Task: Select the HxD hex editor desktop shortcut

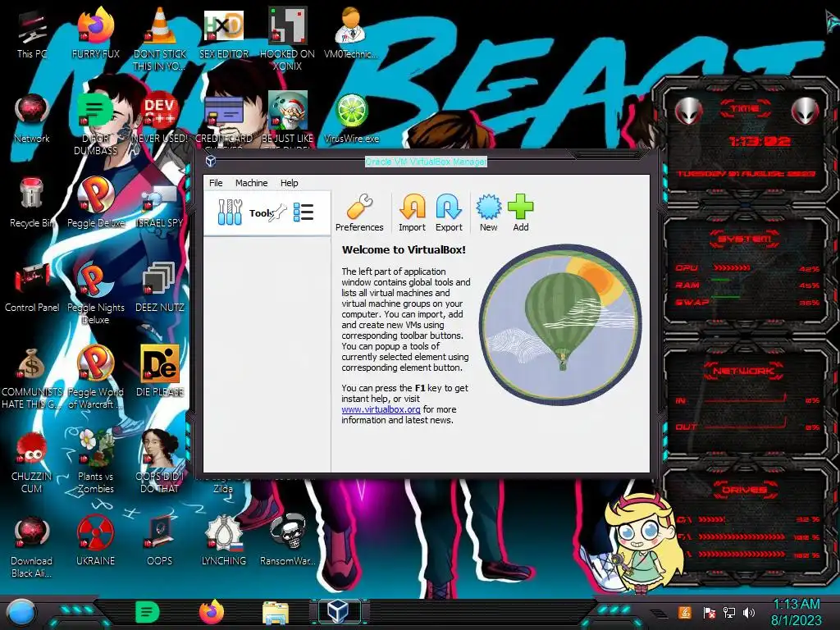Action: 224,33
